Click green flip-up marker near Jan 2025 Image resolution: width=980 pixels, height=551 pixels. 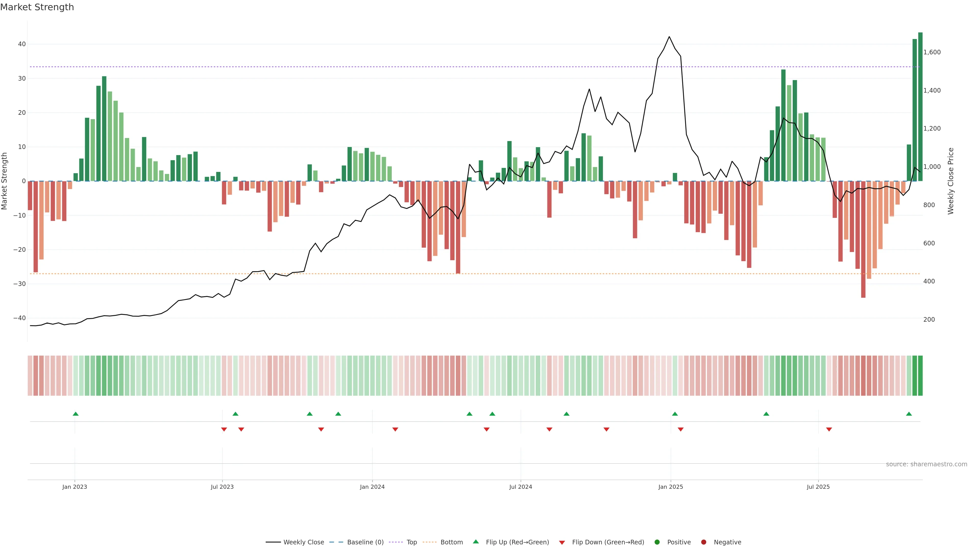675,414
